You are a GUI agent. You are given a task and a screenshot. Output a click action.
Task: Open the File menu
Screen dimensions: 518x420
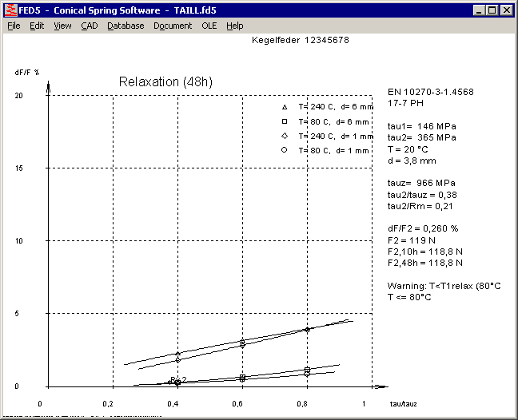(x=14, y=26)
